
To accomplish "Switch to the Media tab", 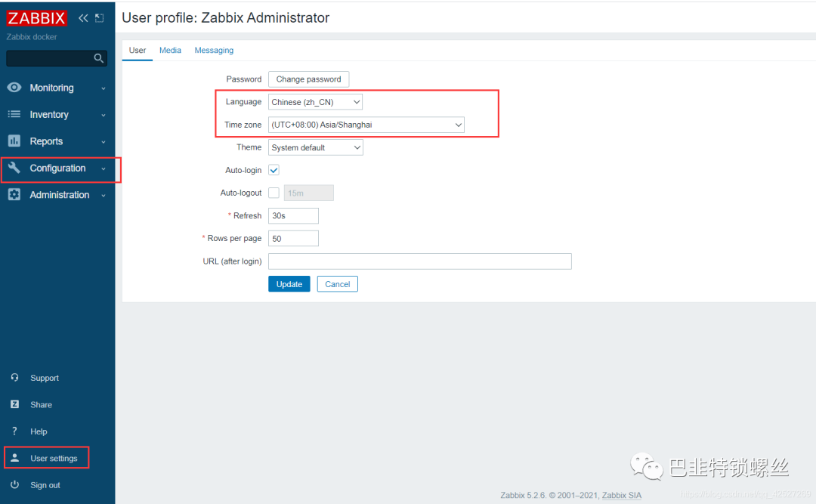I will point(170,51).
